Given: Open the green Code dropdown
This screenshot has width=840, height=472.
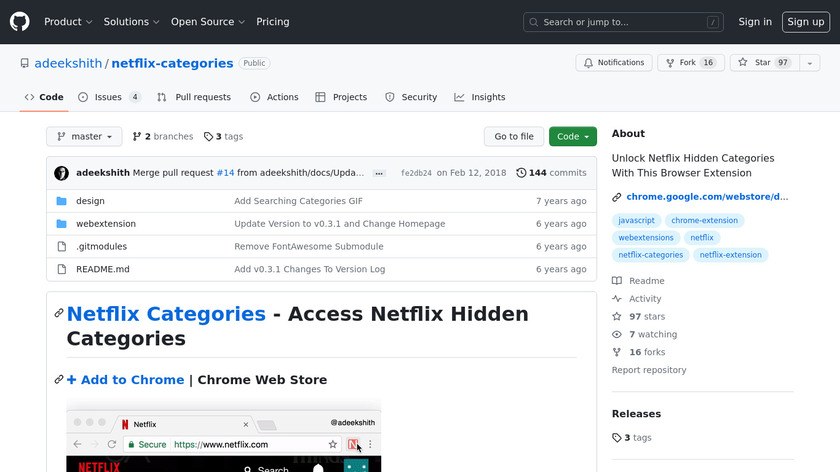Looking at the screenshot, I should click(x=573, y=137).
